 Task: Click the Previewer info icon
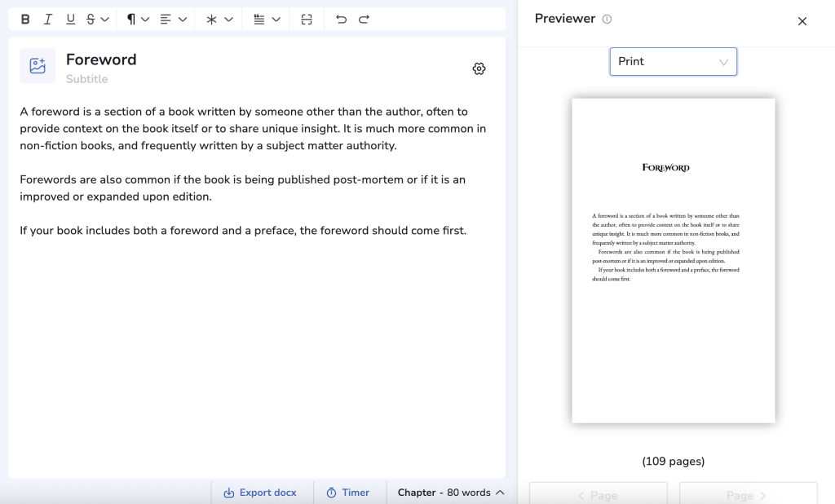607,20
